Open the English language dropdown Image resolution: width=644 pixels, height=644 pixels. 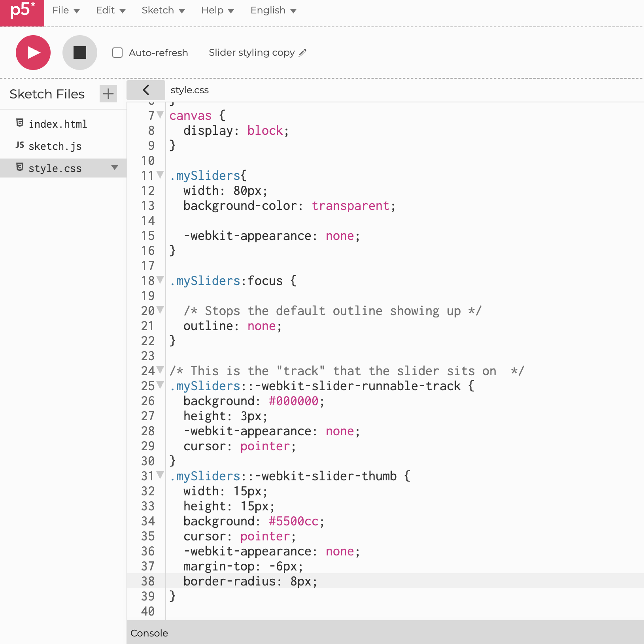click(x=273, y=10)
